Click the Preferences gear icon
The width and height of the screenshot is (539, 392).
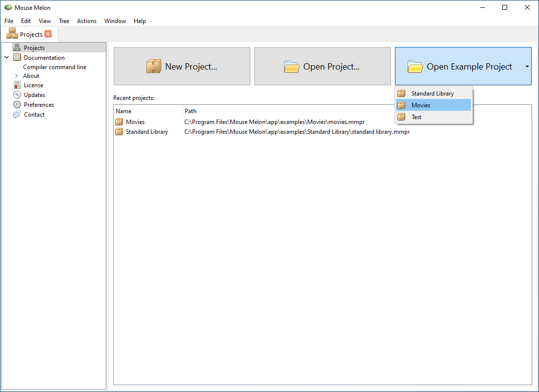[x=17, y=104]
